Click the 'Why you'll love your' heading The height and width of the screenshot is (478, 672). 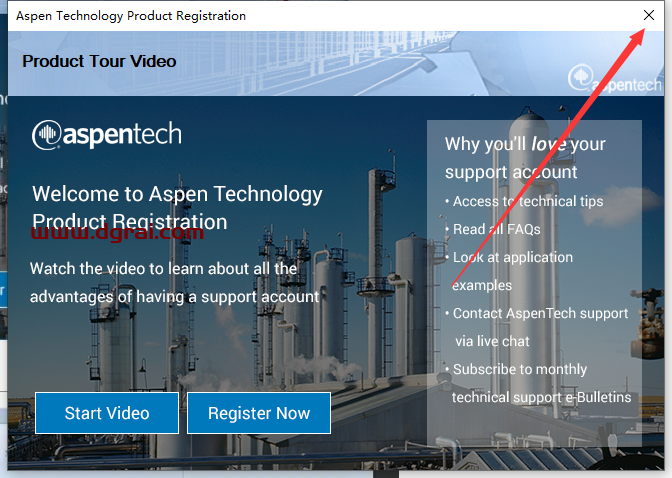pyautogui.click(x=525, y=144)
